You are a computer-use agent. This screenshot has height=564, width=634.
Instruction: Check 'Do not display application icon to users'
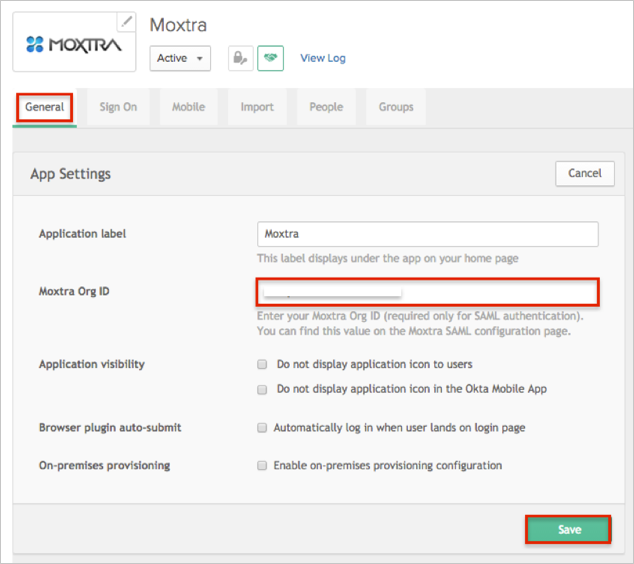coord(262,365)
